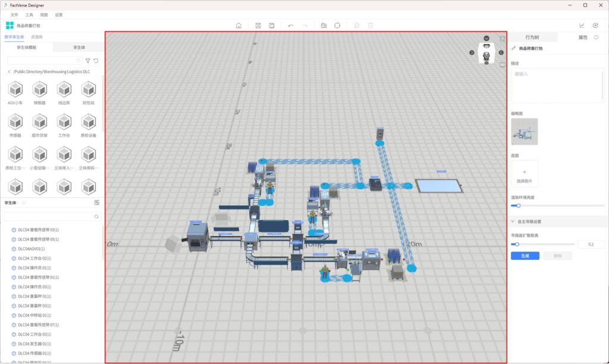Screen dimensions: 609x364
Task: Click the blue 生成 button
Action: pyautogui.click(x=525, y=256)
